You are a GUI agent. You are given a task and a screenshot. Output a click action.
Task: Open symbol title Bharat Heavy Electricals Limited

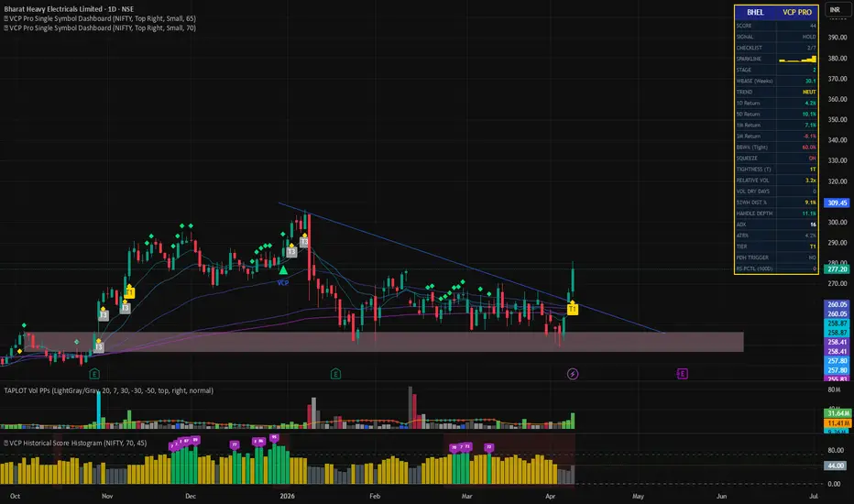coord(53,9)
